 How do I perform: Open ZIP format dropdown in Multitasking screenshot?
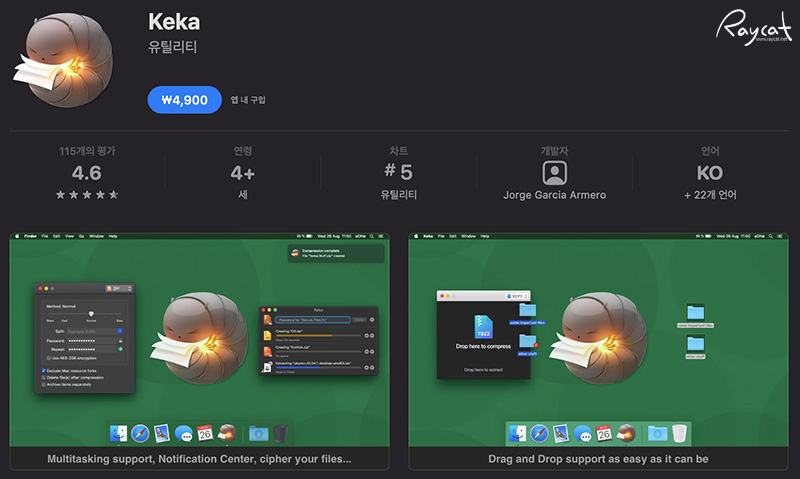click(x=119, y=289)
